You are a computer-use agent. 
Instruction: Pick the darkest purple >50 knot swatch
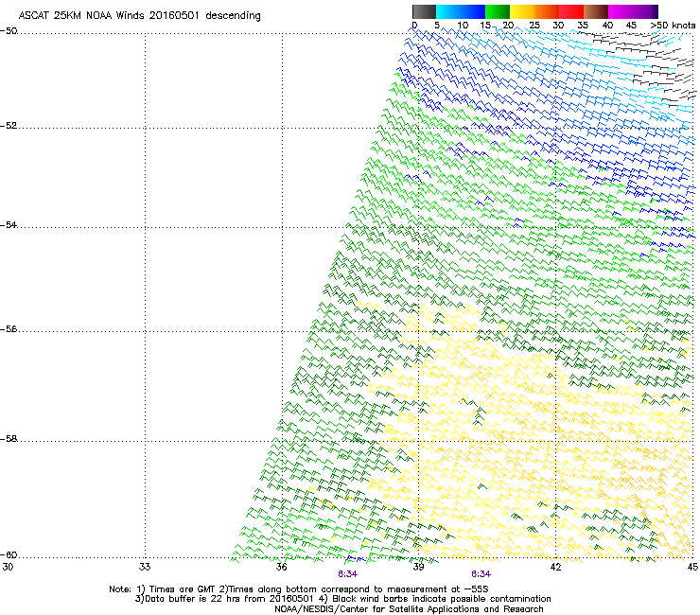pos(656,11)
